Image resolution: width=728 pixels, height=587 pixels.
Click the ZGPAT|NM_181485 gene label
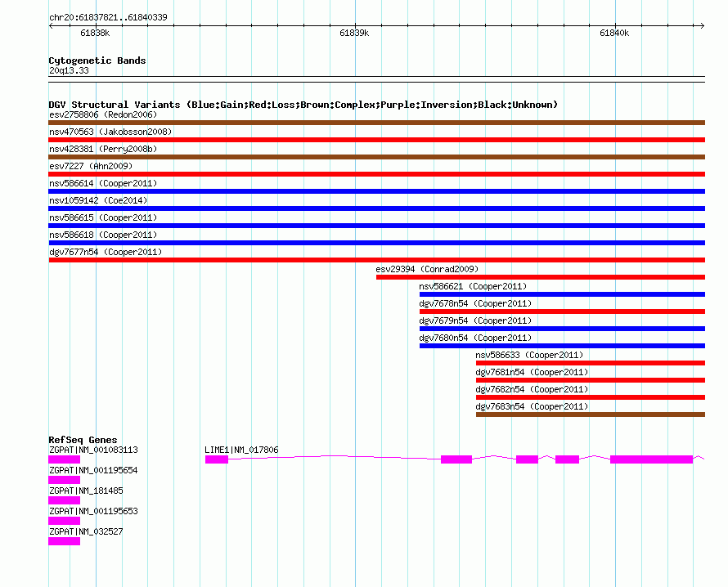[x=86, y=491]
